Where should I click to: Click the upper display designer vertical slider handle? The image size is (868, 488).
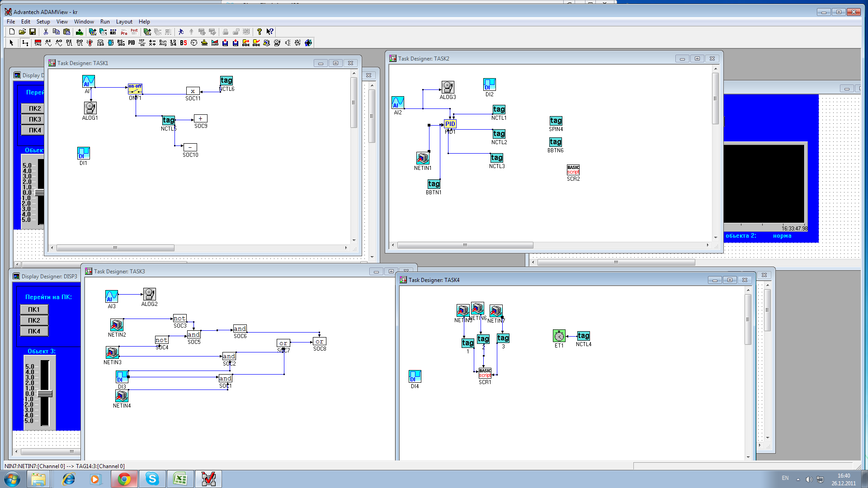(40, 192)
